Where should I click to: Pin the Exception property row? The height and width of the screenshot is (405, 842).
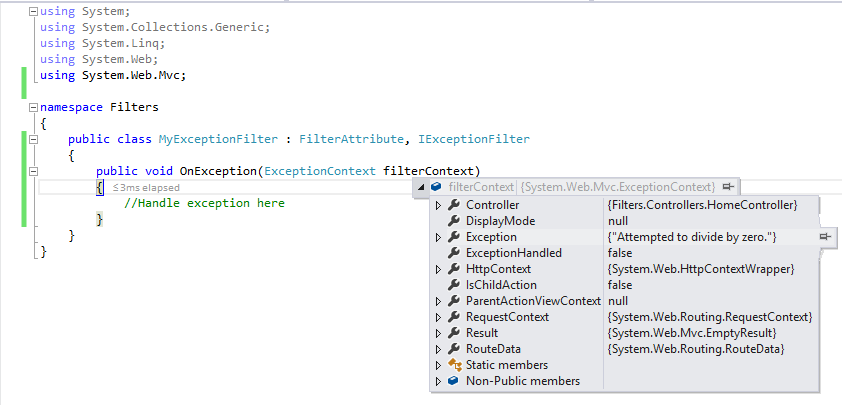click(x=825, y=237)
